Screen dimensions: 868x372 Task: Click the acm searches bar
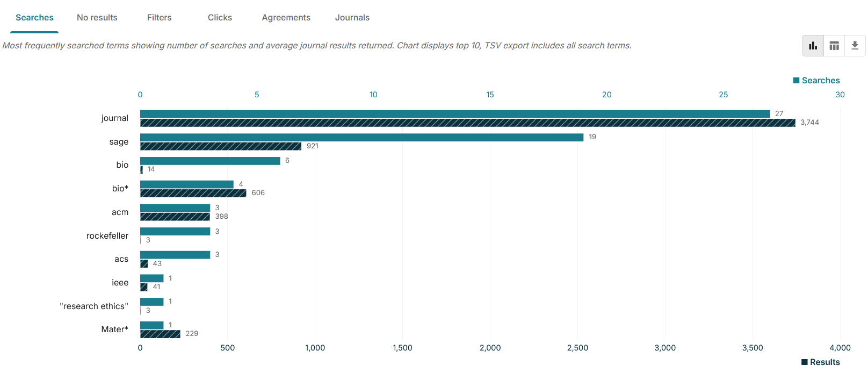click(175, 208)
